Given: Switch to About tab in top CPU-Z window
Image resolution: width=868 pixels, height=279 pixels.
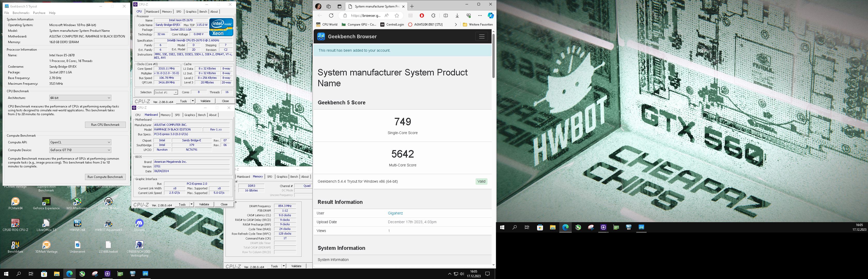Looking at the screenshot, I should 214,11.
